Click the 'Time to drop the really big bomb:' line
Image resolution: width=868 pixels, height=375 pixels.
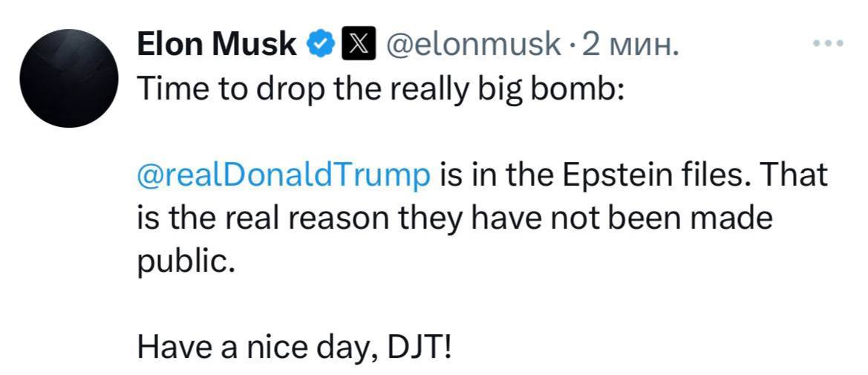pyautogui.click(x=380, y=89)
